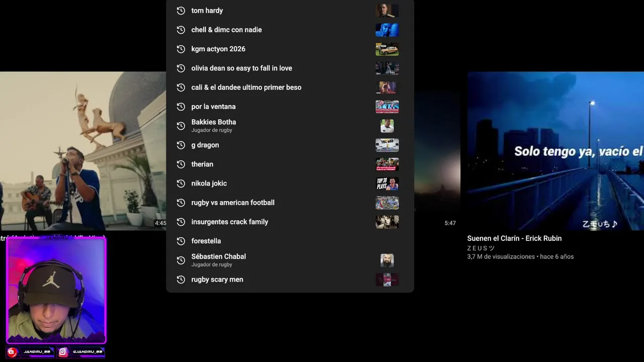Click thumbnail next to 'cali & el dandee'

point(387,87)
